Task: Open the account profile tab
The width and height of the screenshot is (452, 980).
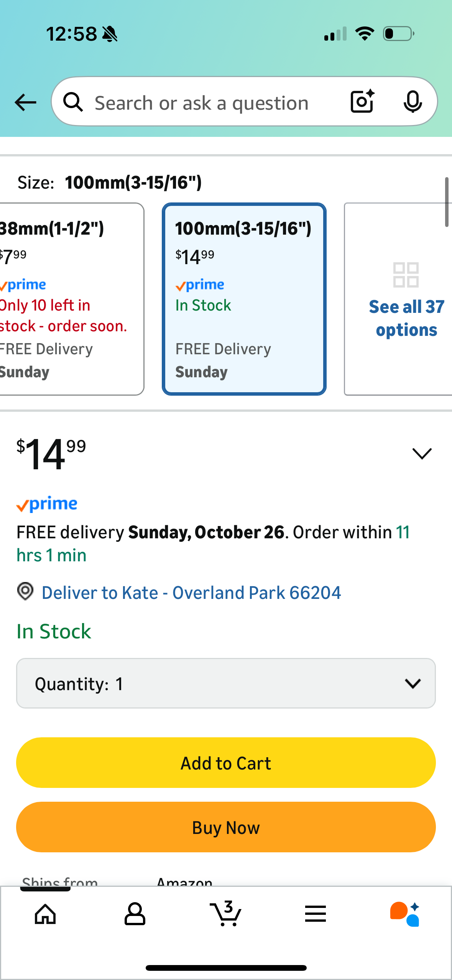Action: coord(135,914)
